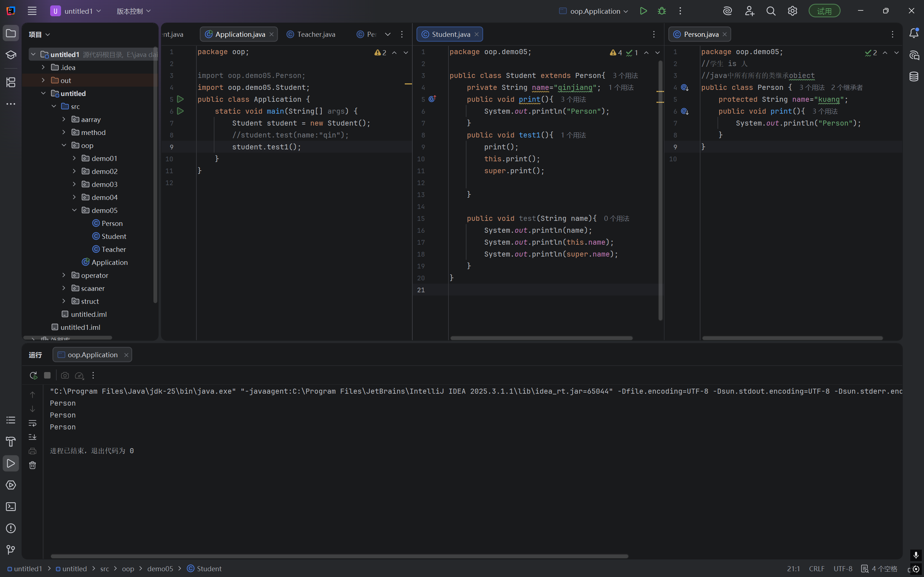The width and height of the screenshot is (924, 577).
Task: Click the Structure tool window icon
Action: tap(11, 82)
